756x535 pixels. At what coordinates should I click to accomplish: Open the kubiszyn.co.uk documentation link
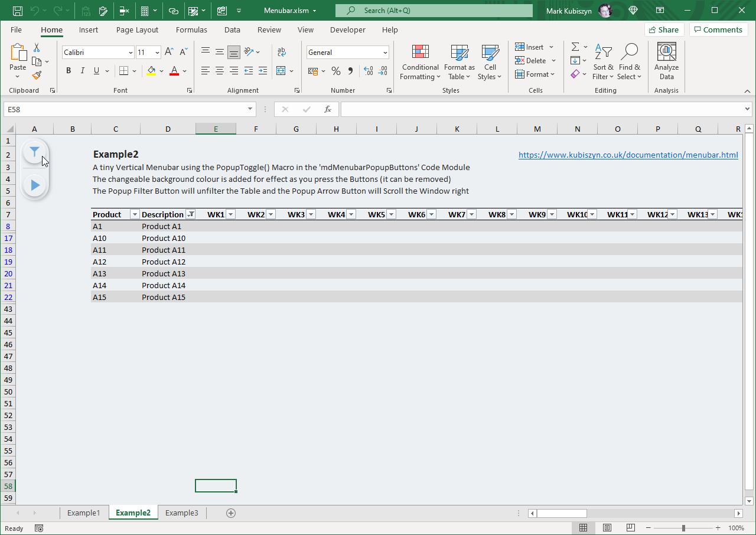click(x=628, y=155)
